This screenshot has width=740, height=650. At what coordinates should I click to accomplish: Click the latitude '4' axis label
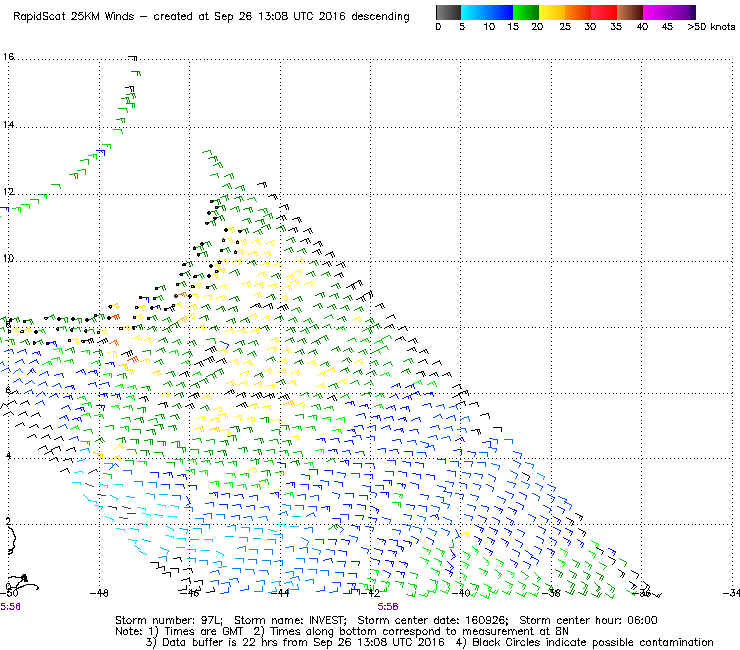(8, 456)
